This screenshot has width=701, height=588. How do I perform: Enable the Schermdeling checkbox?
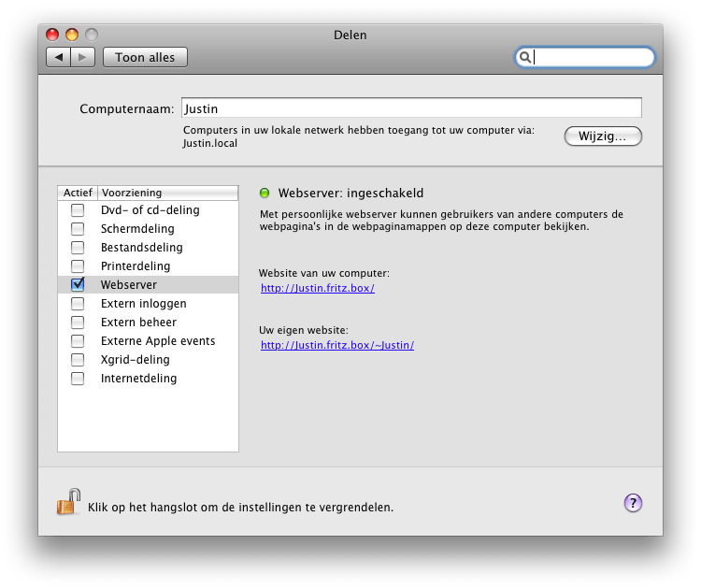pyautogui.click(x=79, y=229)
